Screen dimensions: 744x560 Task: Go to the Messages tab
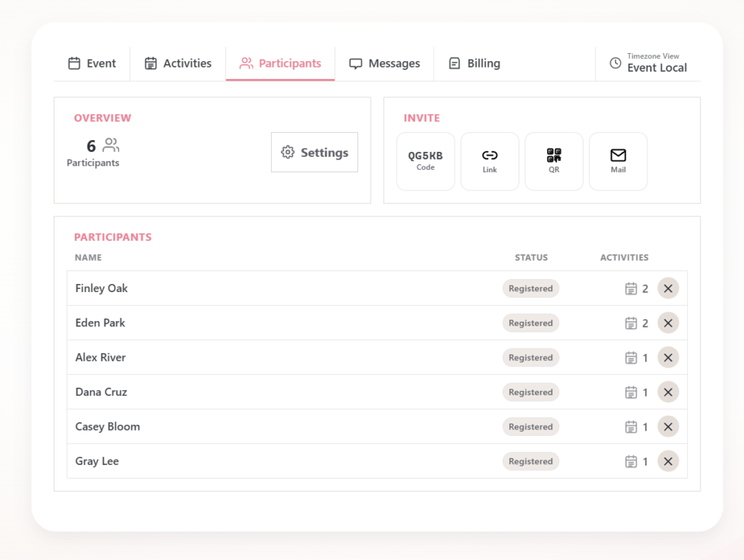pyautogui.click(x=384, y=63)
